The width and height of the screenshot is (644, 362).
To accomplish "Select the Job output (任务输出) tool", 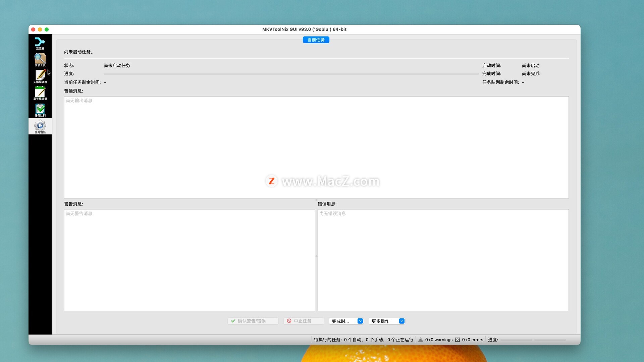I will [40, 126].
